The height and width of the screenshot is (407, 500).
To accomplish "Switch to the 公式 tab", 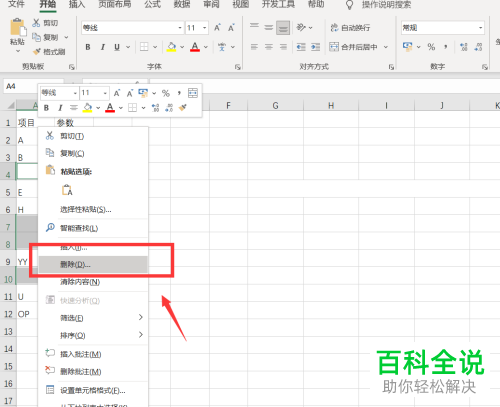I will [153, 4].
